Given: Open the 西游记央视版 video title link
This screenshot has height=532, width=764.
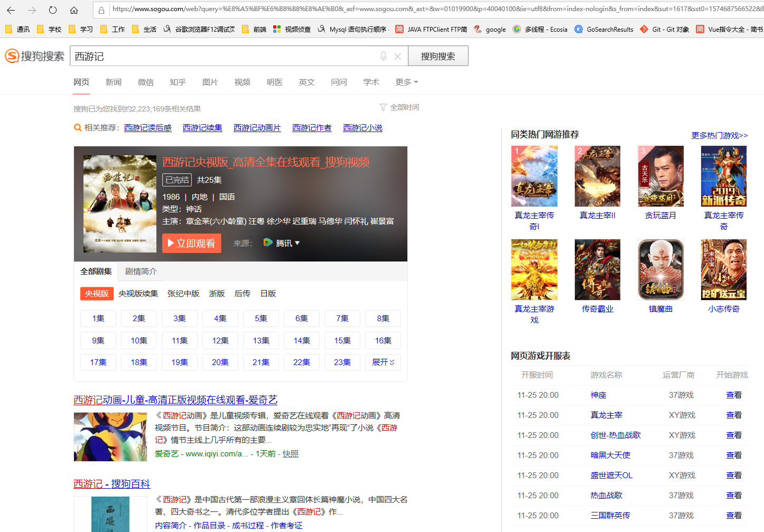Looking at the screenshot, I should click(266, 162).
